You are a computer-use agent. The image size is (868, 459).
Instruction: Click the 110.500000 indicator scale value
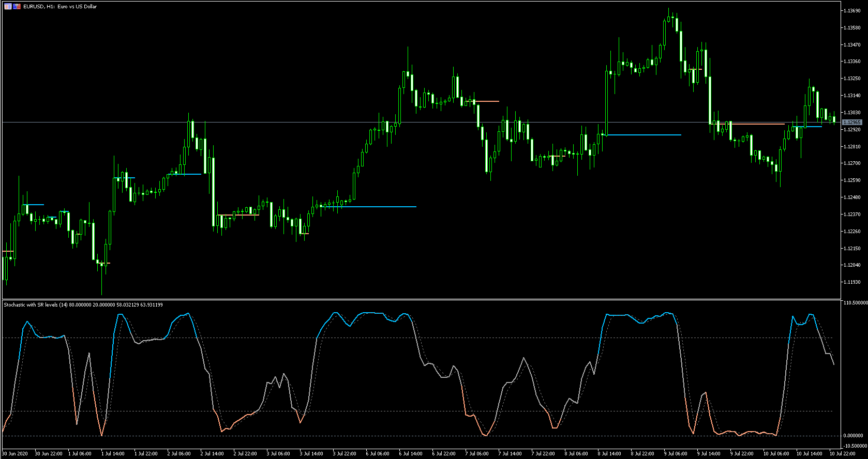[855, 303]
